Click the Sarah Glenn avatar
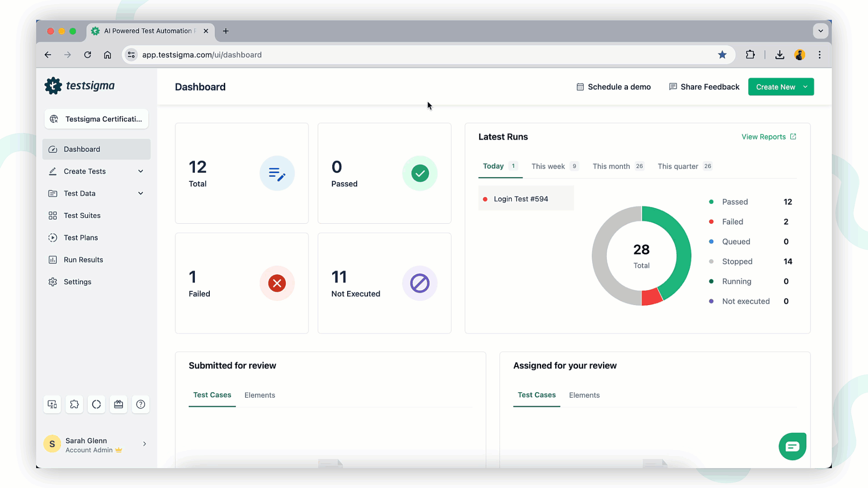Screen dimensions: 868x488 click(52, 444)
